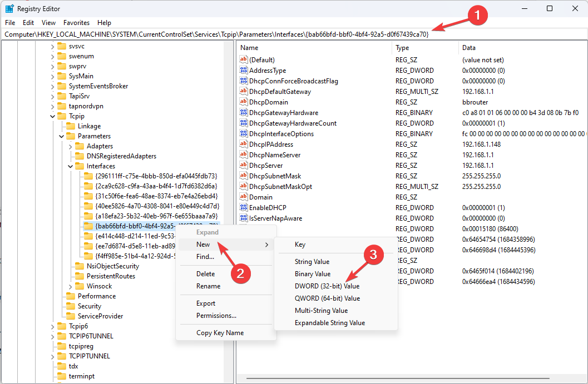This screenshot has width=588, height=384.
Task: Click the Tcpip folder icon
Action: point(62,116)
